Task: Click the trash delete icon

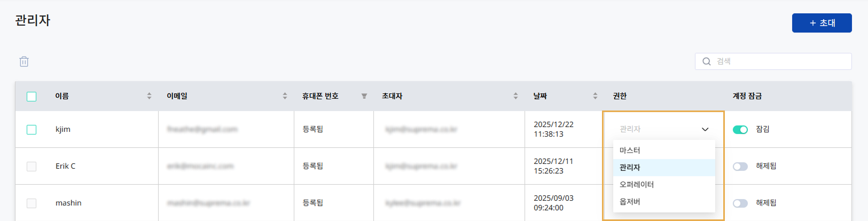Action: click(24, 61)
